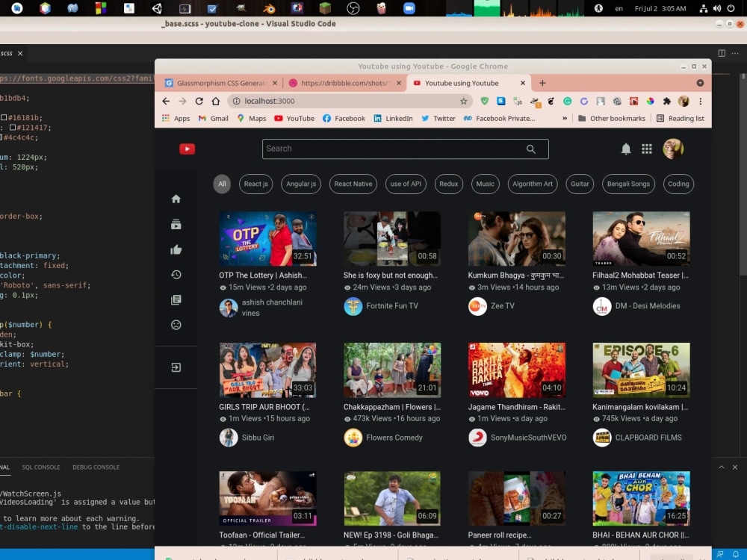Screen dimensions: 747x560
Task: Open Chrome extensions puzzle icon
Action: pyautogui.click(x=667, y=101)
